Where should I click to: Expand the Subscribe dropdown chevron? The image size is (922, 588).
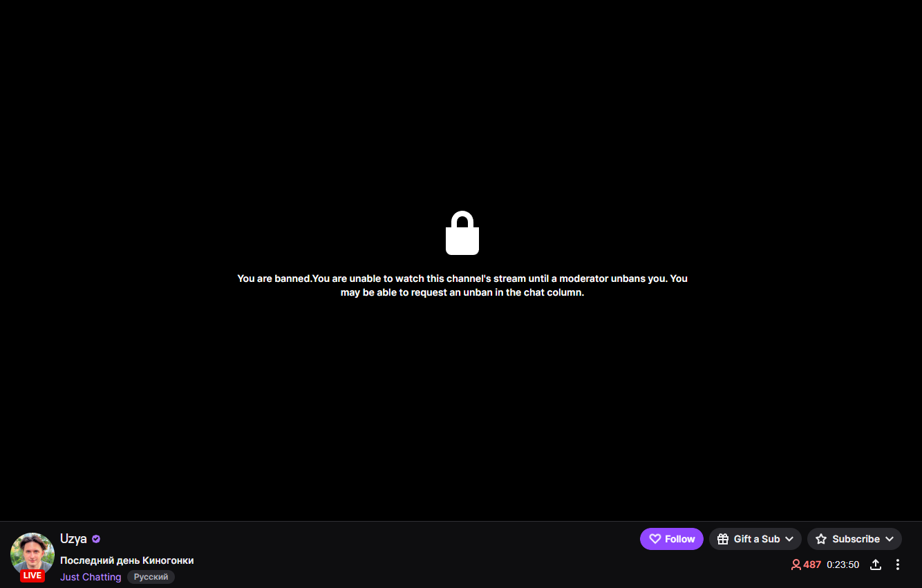[x=890, y=539]
